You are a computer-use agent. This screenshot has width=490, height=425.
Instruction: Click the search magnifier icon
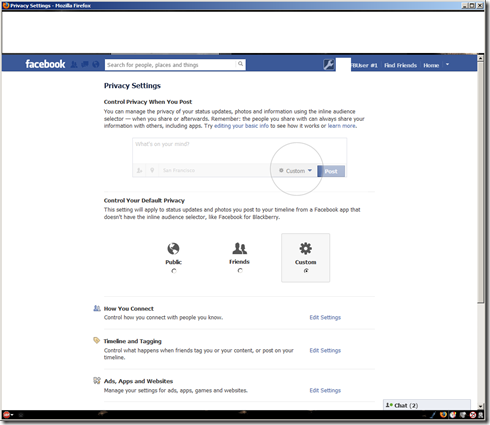240,64
